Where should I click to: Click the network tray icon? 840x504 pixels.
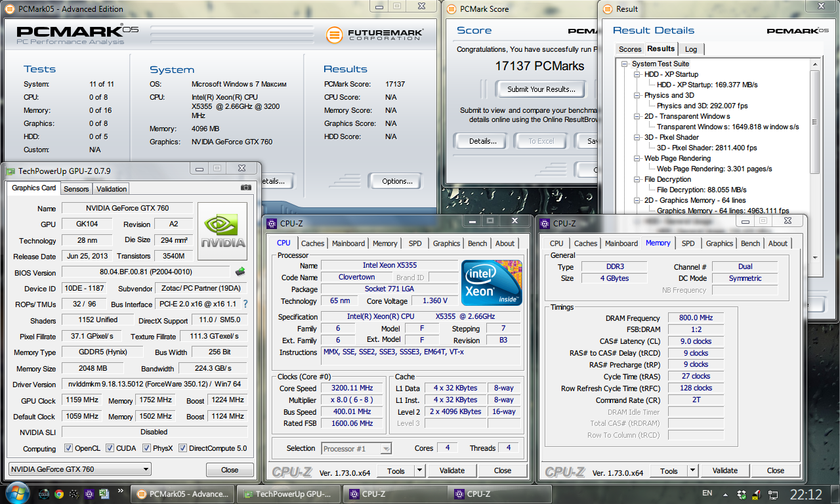(x=773, y=494)
